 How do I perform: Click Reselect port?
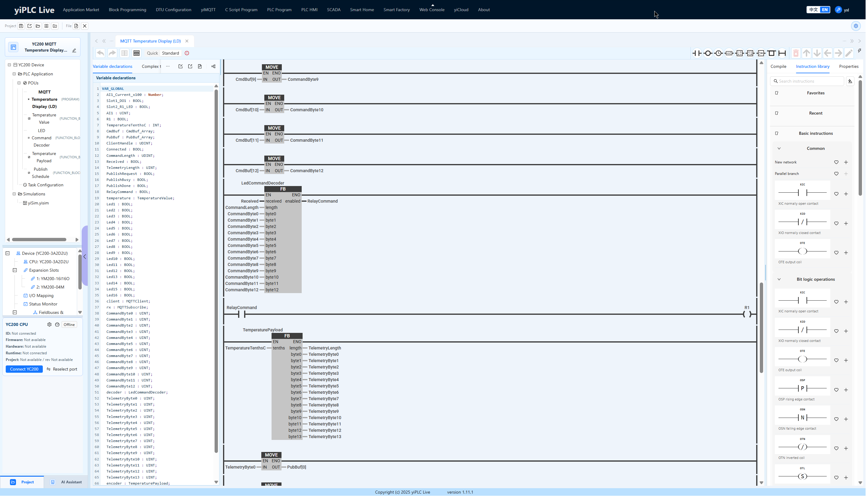pos(62,369)
